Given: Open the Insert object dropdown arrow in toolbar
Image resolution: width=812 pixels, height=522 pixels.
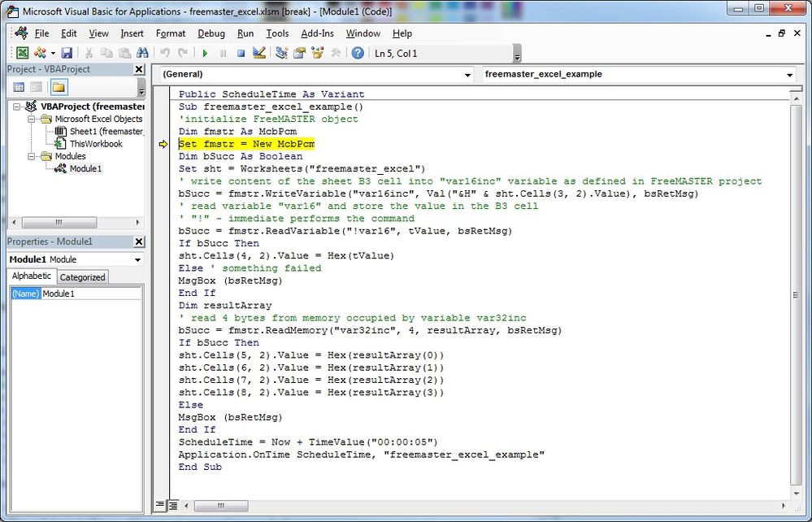Looking at the screenshot, I should [53, 54].
